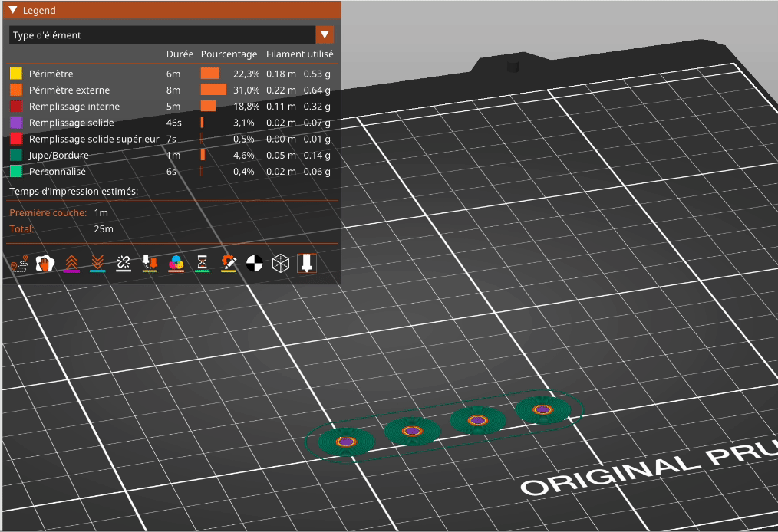Collapse the Legend panel triangle
Screen dimensions: 778x532
pyautogui.click(x=13, y=10)
